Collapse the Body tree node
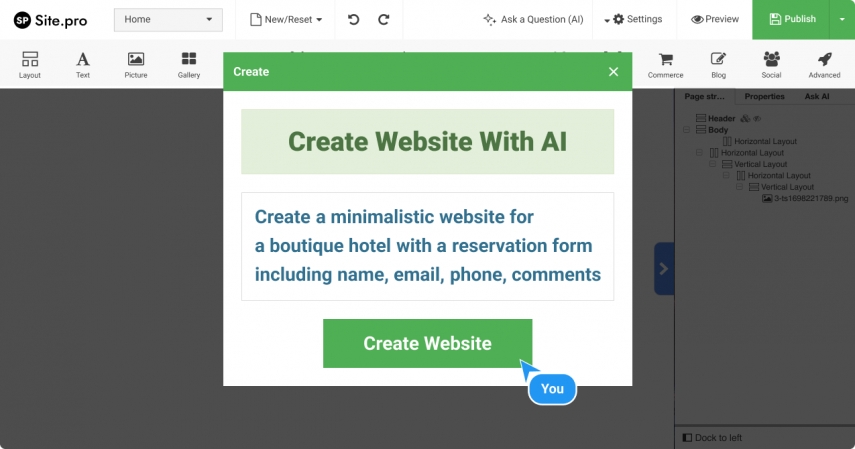This screenshot has width=855, height=449. [x=687, y=130]
